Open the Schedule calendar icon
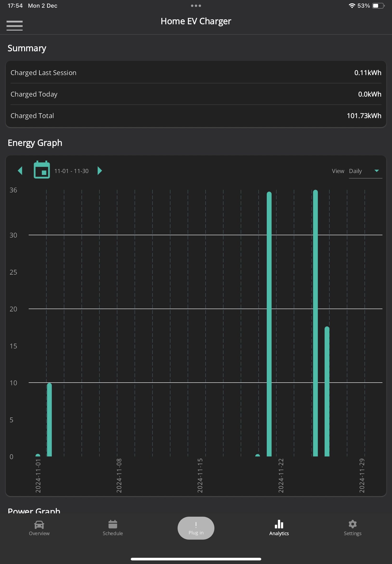Image resolution: width=392 pixels, height=564 pixels. tap(113, 524)
